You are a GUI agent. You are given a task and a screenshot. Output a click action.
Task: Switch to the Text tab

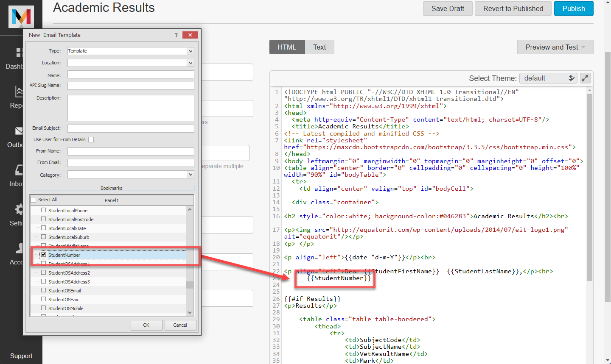coord(320,47)
